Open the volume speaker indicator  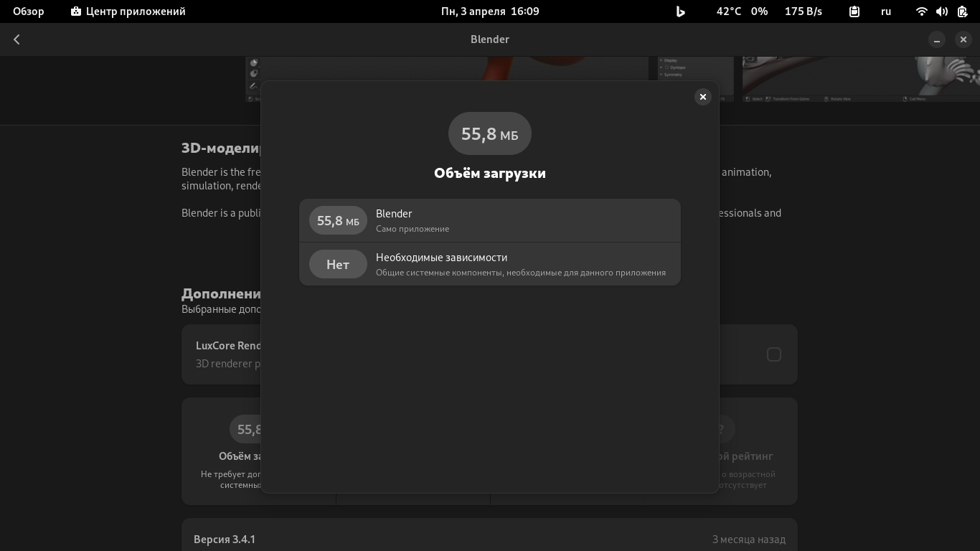coord(942,11)
